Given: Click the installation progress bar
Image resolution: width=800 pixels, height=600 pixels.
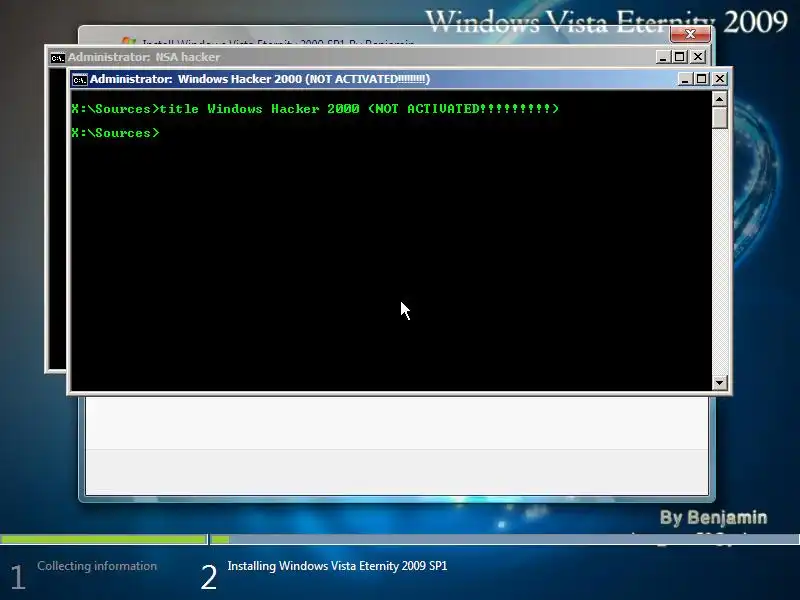Looking at the screenshot, I should 400,539.
